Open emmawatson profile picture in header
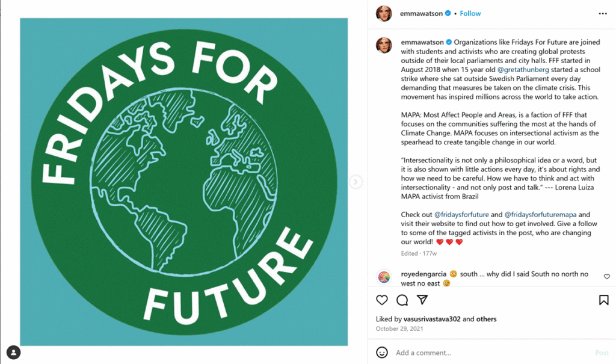This screenshot has width=616, height=364. pos(384,13)
